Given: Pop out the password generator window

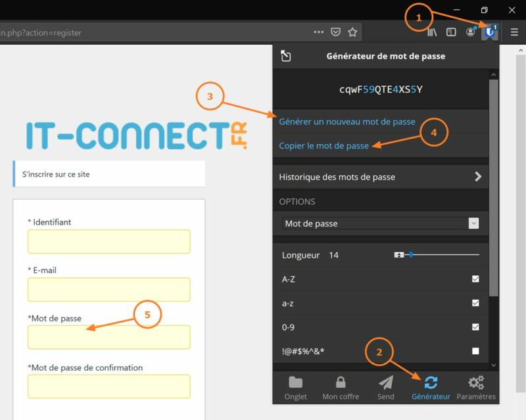Looking at the screenshot, I should [286, 56].
